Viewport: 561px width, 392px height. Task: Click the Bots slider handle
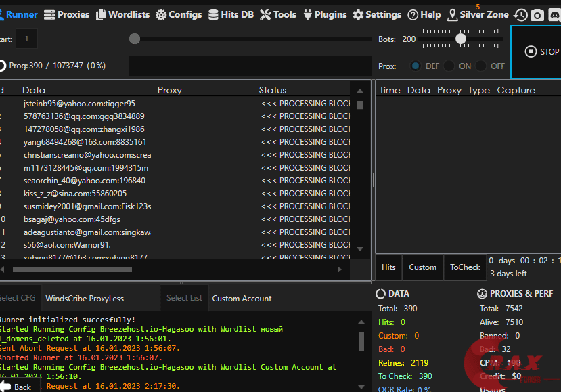click(x=461, y=39)
